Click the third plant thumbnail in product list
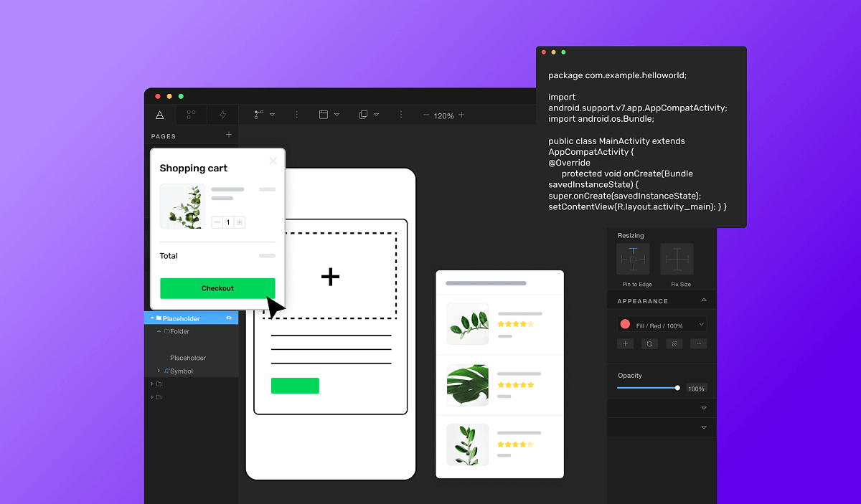 click(468, 444)
